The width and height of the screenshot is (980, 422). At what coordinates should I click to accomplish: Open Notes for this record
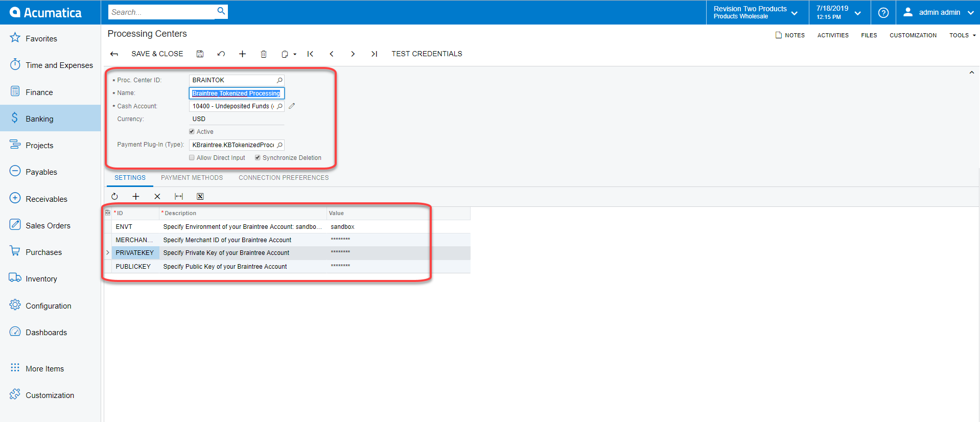790,35
